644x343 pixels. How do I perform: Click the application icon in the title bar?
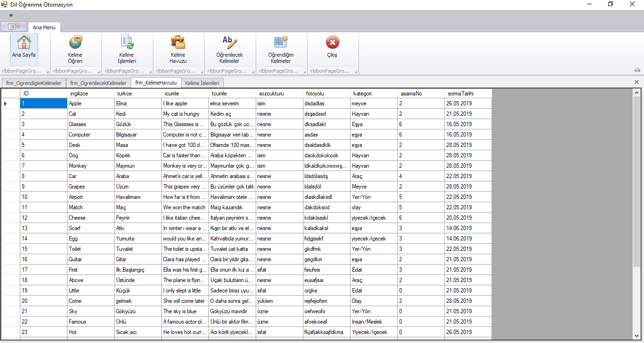pyautogui.click(x=5, y=4)
